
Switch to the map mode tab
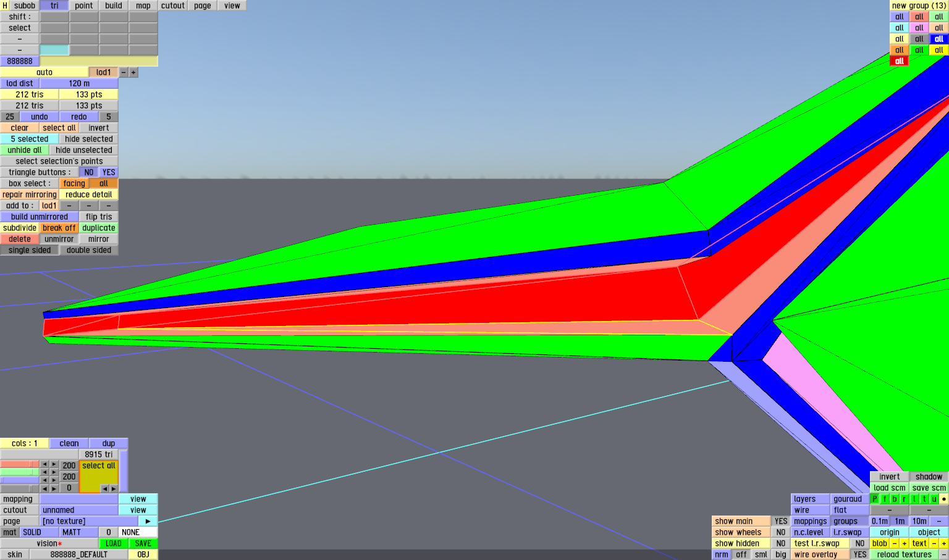tap(143, 6)
